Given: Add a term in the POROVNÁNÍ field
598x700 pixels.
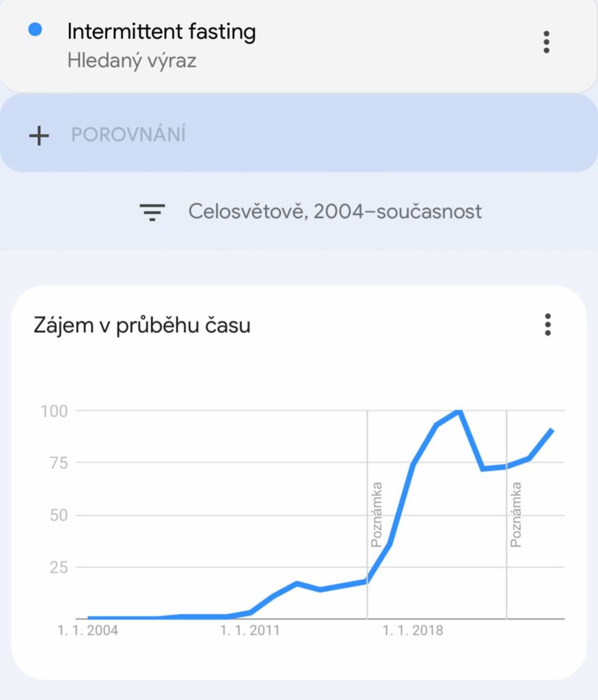Looking at the screenshot, I should click(x=299, y=133).
